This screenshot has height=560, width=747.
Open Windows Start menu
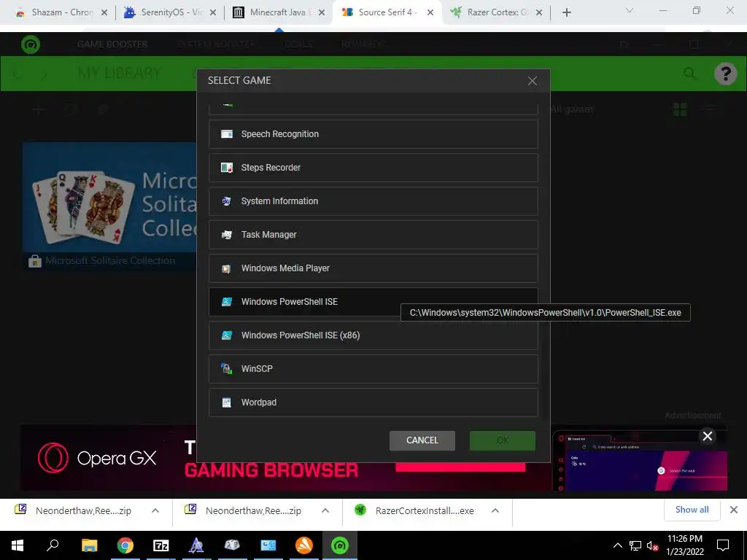(x=18, y=545)
